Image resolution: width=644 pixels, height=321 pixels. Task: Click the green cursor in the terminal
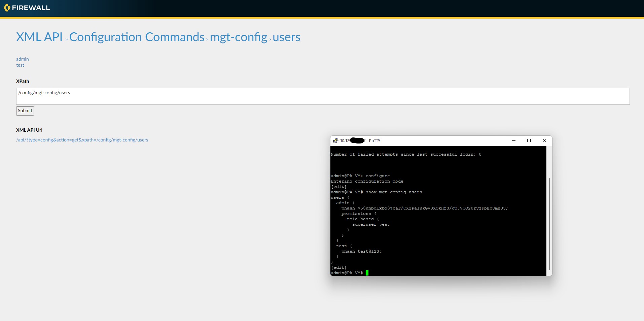367,273
